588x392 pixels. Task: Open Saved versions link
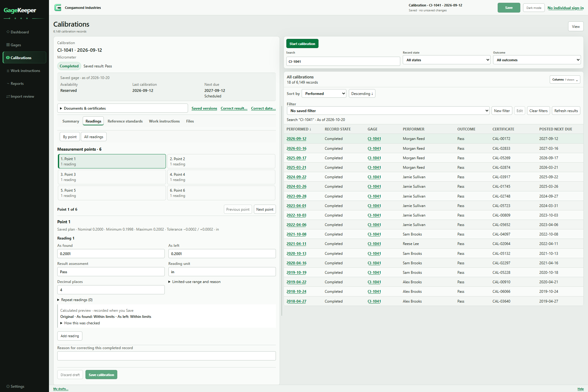point(204,108)
